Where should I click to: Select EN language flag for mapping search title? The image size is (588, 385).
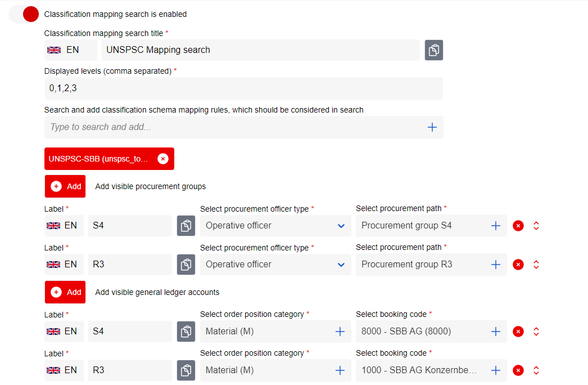63,50
